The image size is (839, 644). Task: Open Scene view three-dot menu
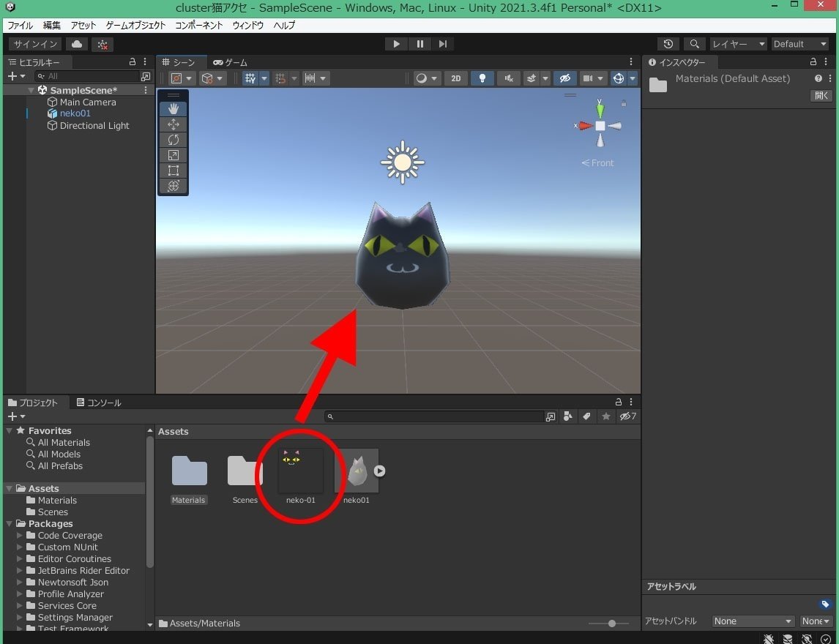coord(631,62)
